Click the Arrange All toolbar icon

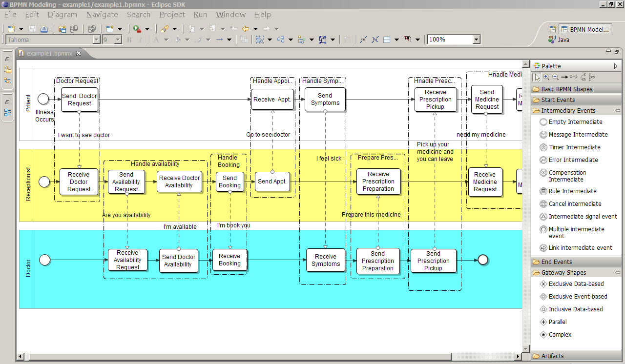pos(281,40)
